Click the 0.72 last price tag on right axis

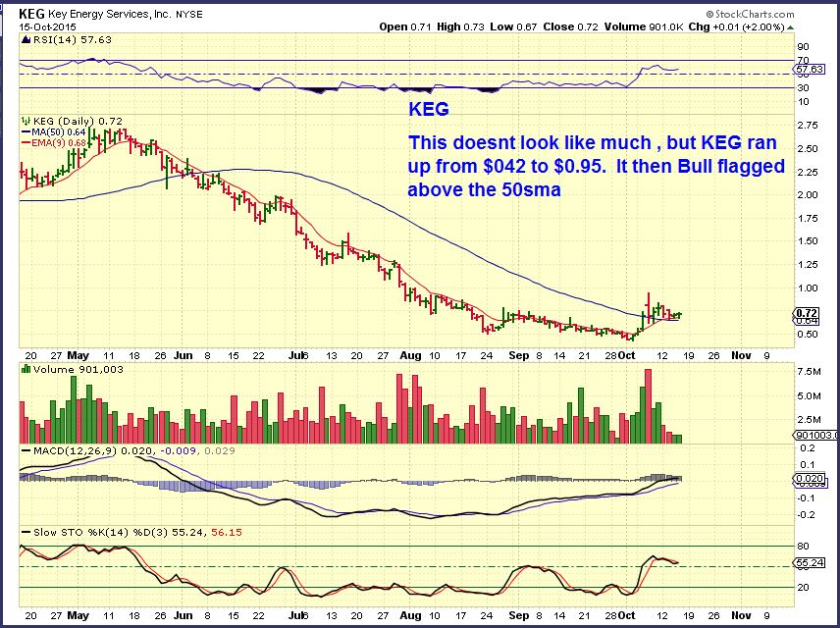point(807,313)
